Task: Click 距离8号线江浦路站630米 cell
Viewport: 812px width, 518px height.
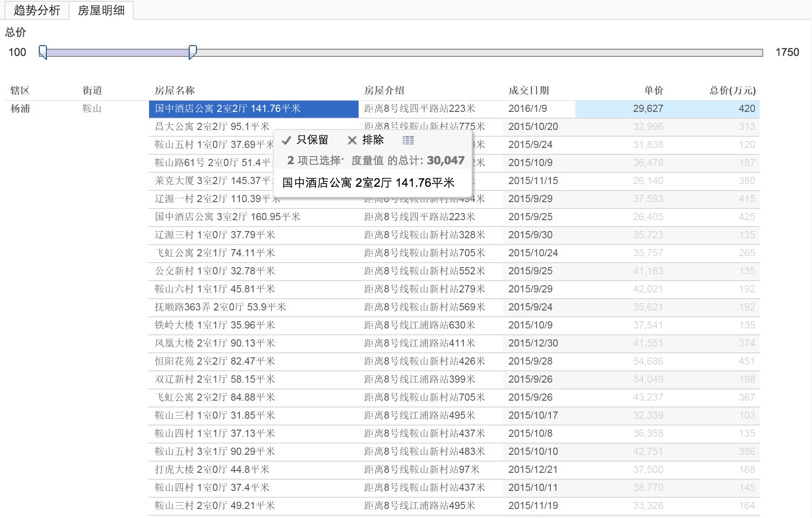Action: point(420,325)
